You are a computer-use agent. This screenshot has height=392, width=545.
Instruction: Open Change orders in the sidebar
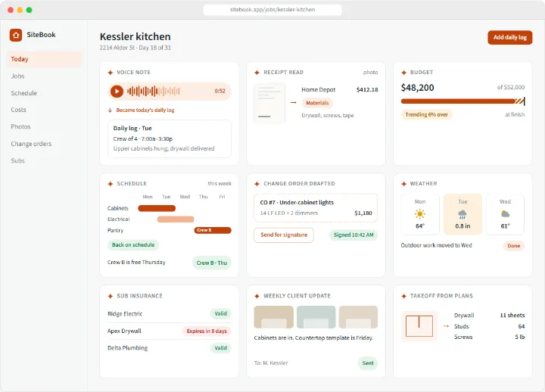pos(44,144)
